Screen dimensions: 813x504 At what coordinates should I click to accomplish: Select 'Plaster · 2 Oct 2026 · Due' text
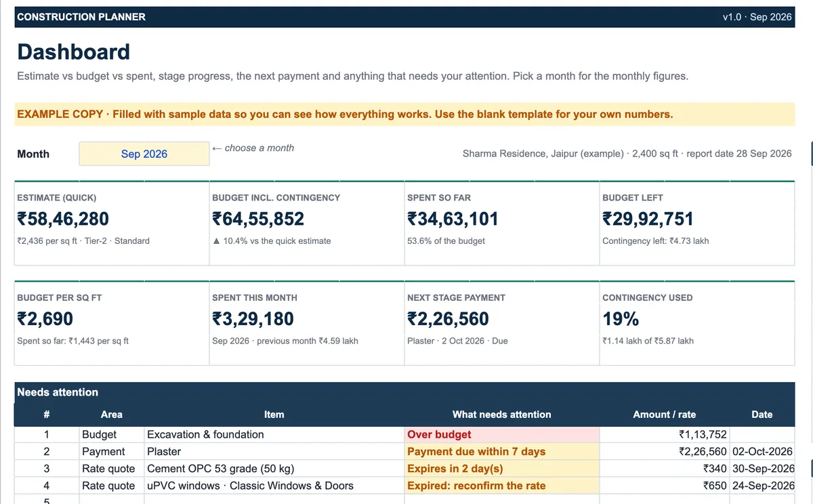(457, 341)
